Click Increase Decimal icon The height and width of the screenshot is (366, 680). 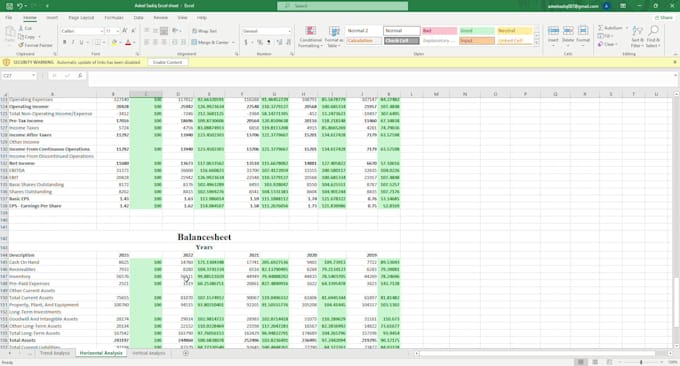point(279,42)
